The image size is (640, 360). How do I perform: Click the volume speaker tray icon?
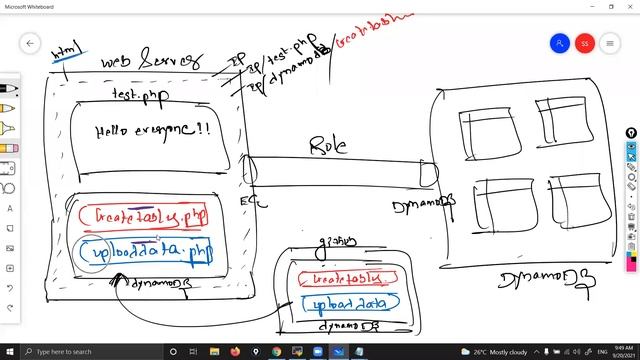coord(577,352)
